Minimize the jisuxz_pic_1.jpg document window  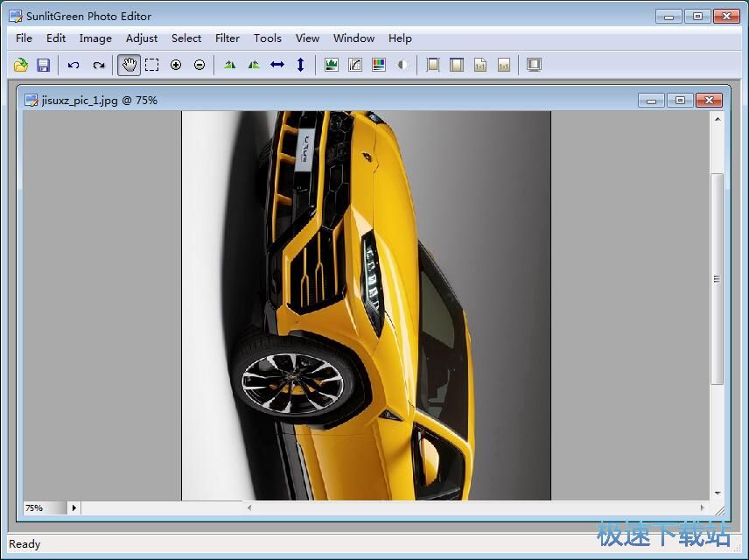(x=651, y=101)
